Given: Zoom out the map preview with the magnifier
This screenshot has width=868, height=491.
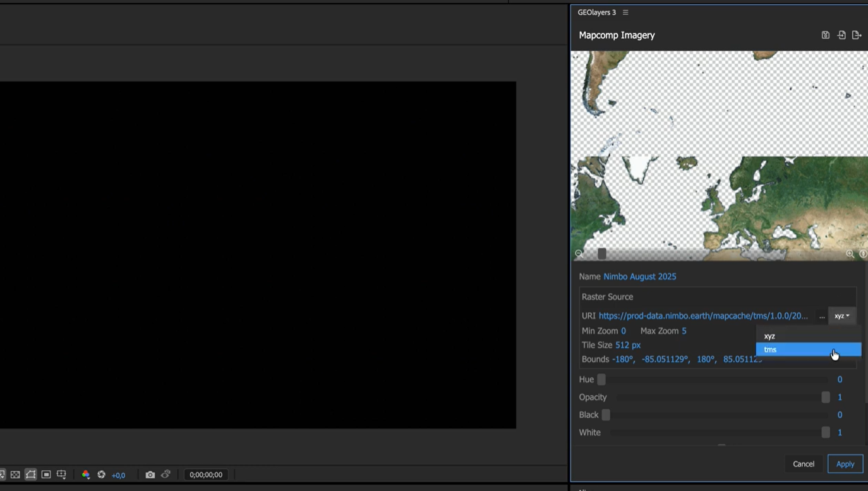Looking at the screenshot, I should coord(579,253).
